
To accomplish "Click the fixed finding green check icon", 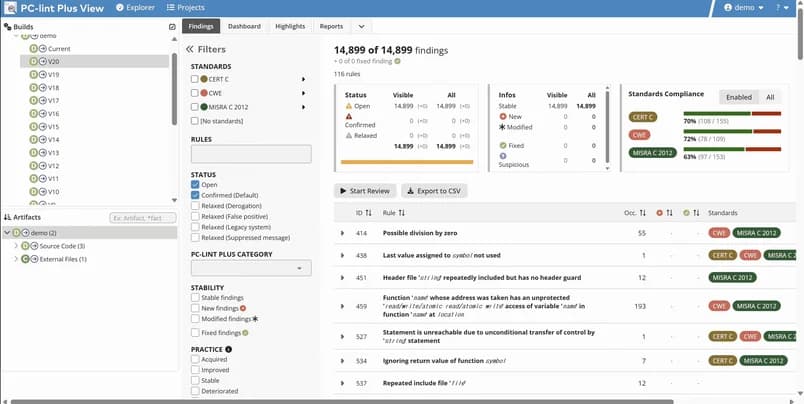I will click(x=397, y=61).
